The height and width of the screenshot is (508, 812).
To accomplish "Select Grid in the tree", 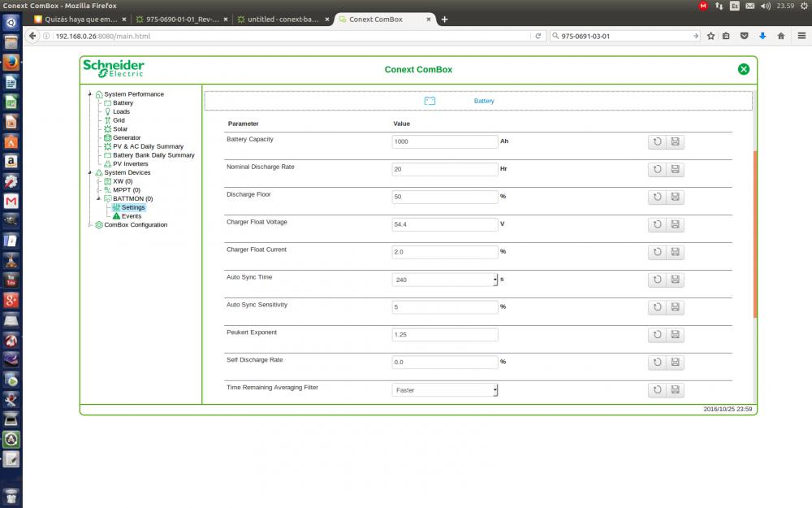I will click(x=119, y=120).
